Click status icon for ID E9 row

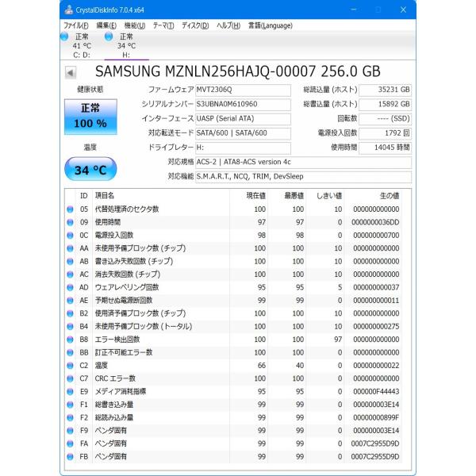(70, 392)
